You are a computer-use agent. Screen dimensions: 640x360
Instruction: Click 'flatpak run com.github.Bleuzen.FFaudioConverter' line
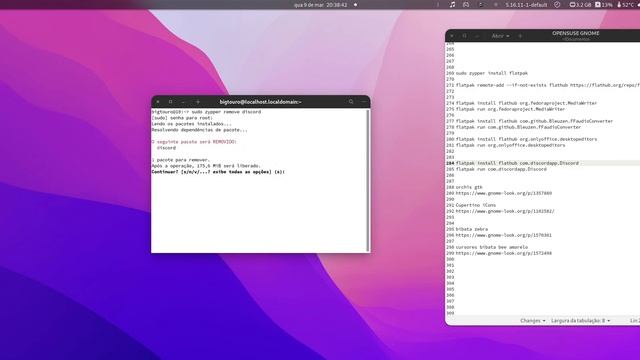coord(518,127)
